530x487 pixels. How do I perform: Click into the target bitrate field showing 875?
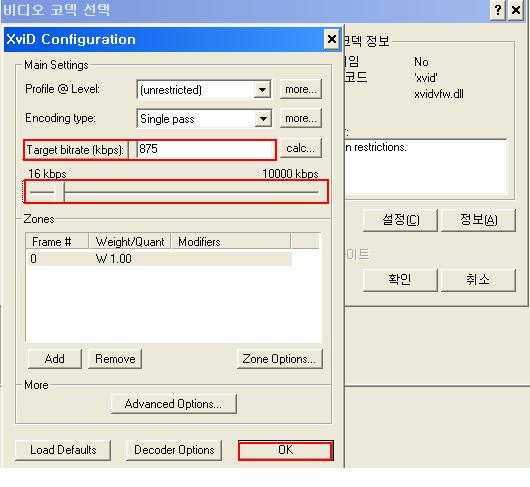pyautogui.click(x=206, y=149)
